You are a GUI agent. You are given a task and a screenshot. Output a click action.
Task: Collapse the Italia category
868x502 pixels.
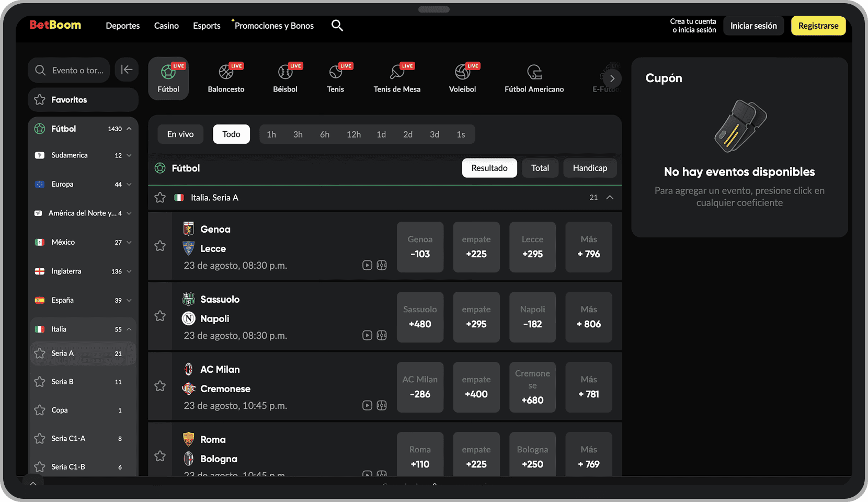(x=129, y=329)
